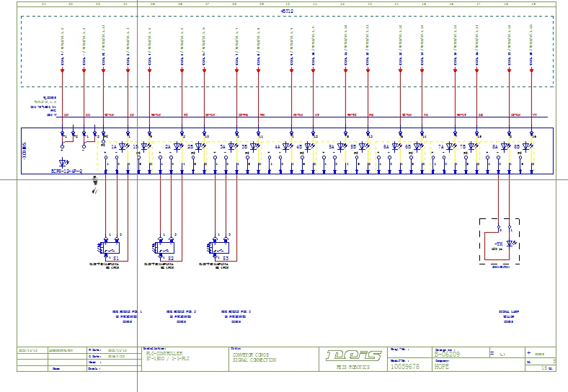
Task: Select the LED symbol labeled 5A
Action: pyautogui.click(x=342, y=146)
